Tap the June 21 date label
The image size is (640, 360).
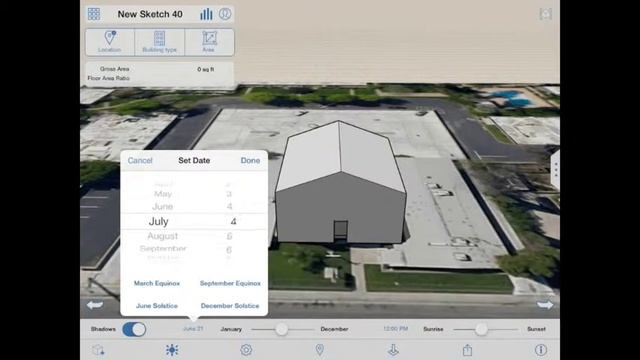(193, 329)
